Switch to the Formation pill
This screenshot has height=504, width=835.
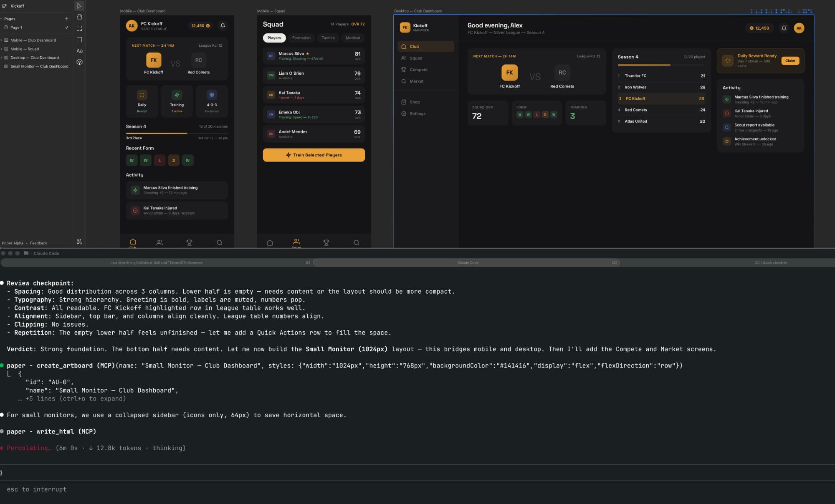point(301,38)
